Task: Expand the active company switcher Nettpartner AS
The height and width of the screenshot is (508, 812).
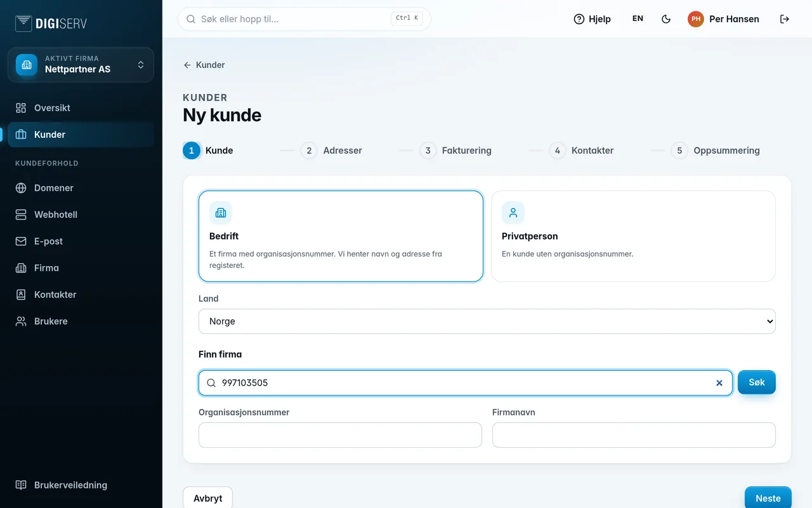Action: pos(81,65)
